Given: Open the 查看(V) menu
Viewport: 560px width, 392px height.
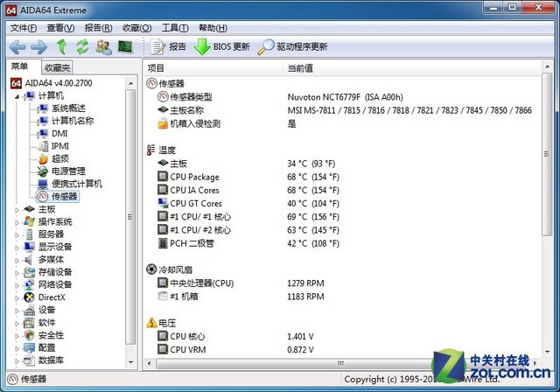Looking at the screenshot, I should 60,28.
